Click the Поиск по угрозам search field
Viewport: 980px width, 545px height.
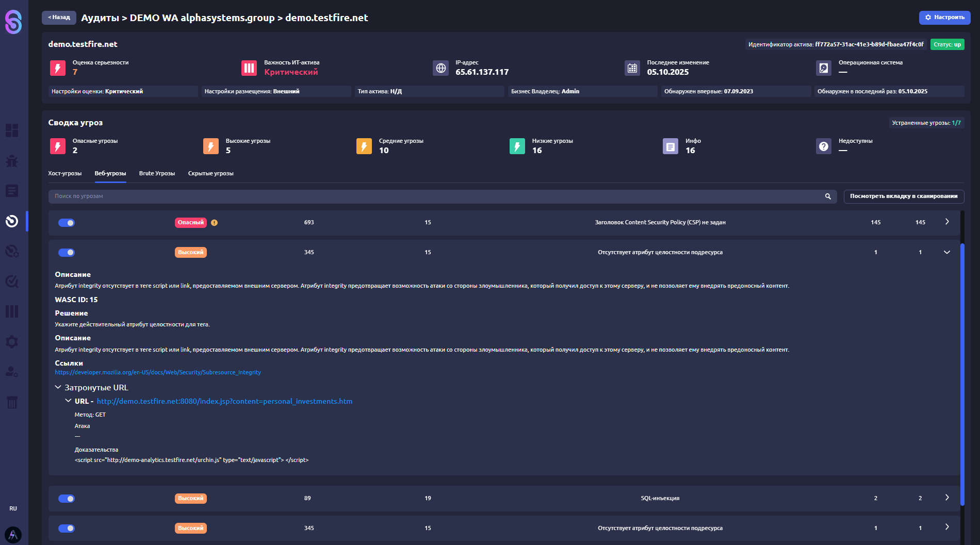[x=433, y=196]
